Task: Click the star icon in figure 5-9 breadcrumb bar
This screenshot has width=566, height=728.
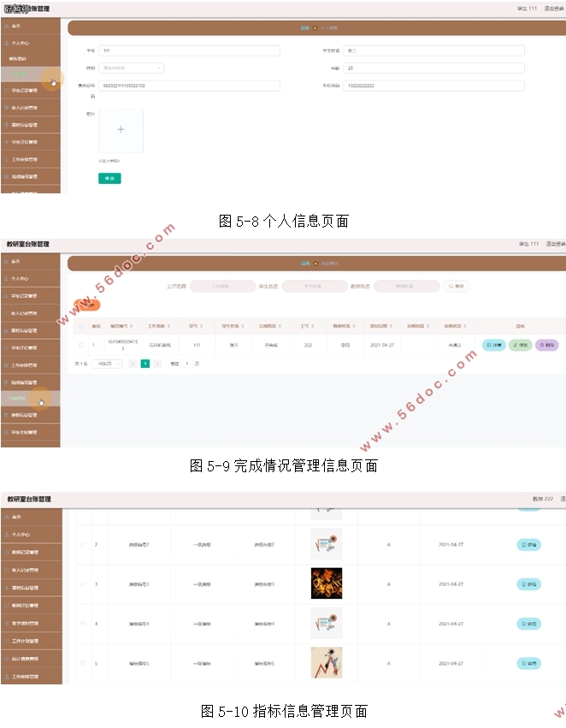Action: [315, 263]
